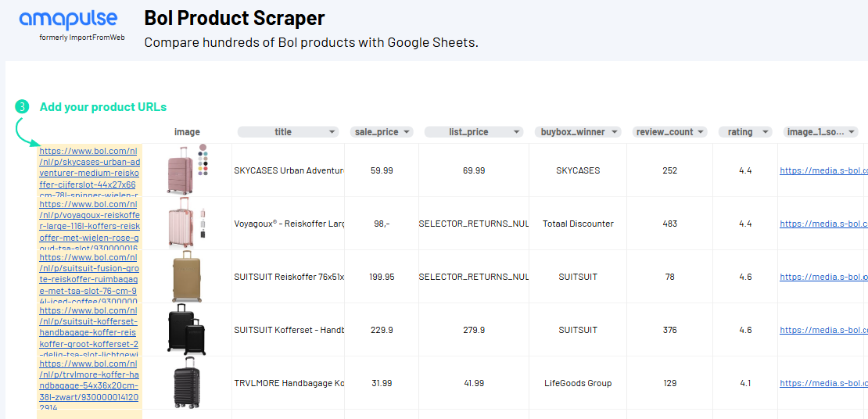
Task: Select list price cell 279.9
Action: tap(474, 330)
